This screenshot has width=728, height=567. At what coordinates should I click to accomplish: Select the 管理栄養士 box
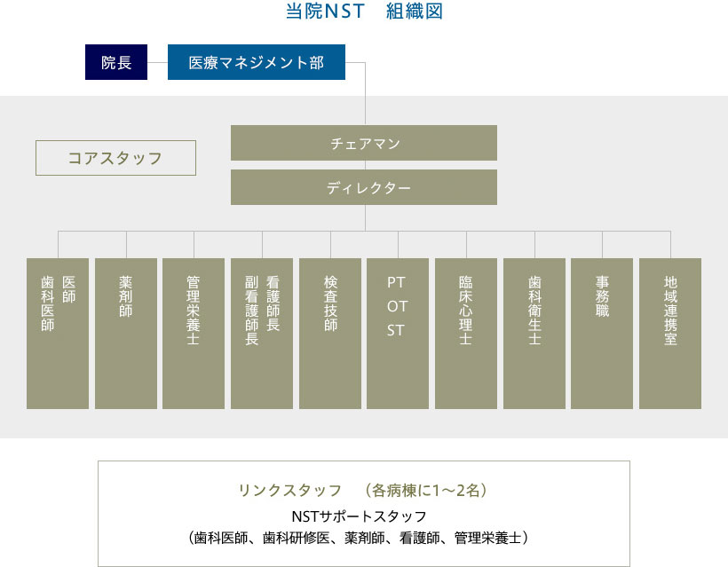point(193,333)
